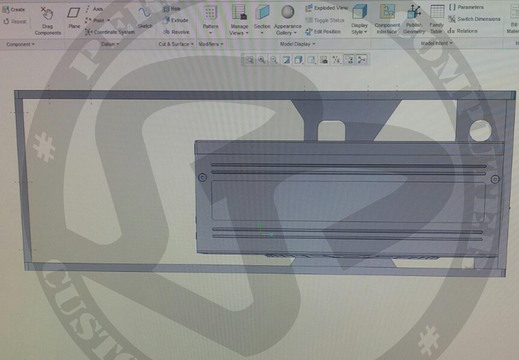Expand the Display Style dropdown arrow
This screenshot has height=360, width=519.
365,32
